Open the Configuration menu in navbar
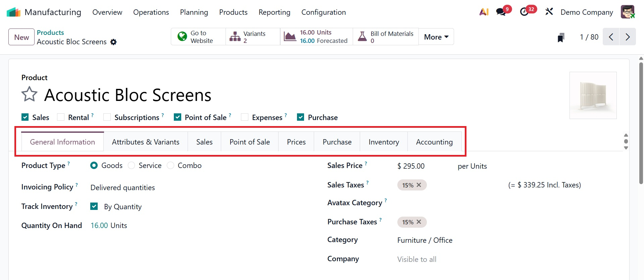Image resolution: width=644 pixels, height=280 pixels. (324, 12)
